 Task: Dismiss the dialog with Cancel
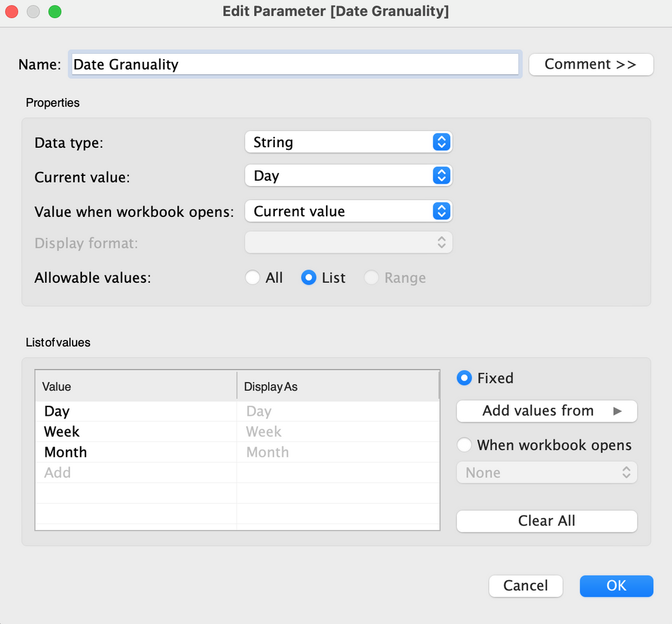coord(526,586)
